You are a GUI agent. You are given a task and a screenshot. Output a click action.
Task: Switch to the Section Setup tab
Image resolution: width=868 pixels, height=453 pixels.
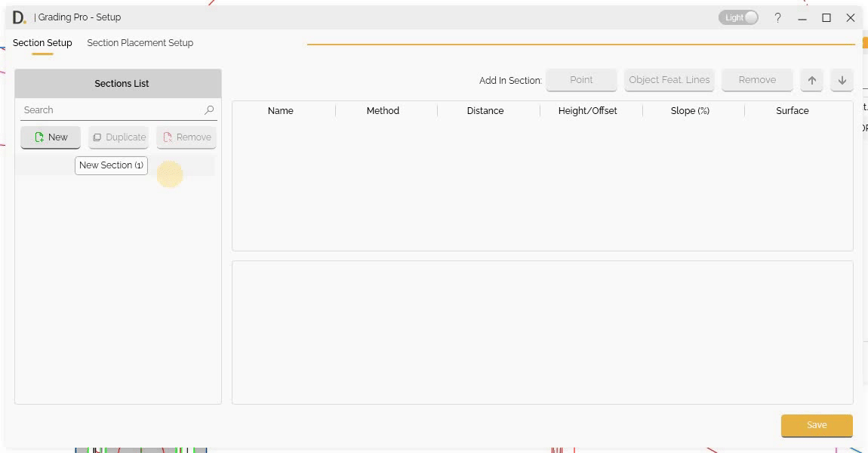42,43
